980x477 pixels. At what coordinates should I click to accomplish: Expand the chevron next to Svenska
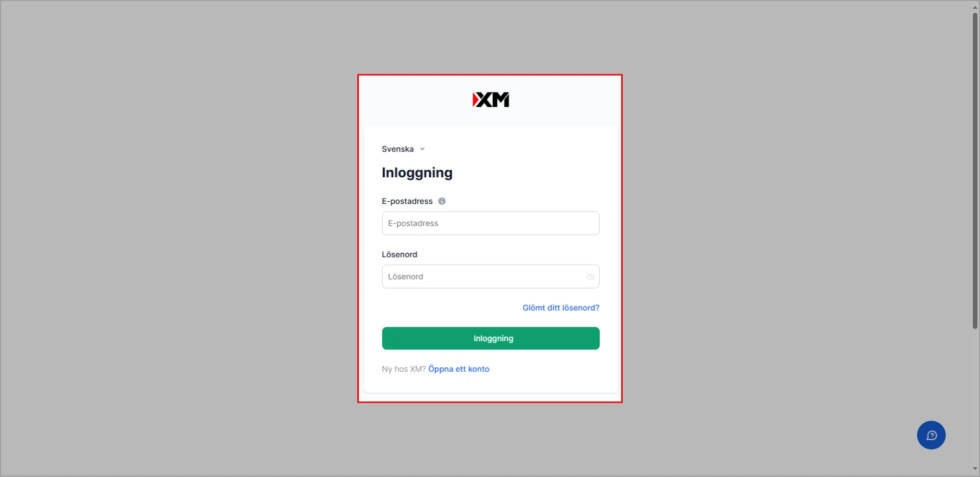(x=422, y=149)
